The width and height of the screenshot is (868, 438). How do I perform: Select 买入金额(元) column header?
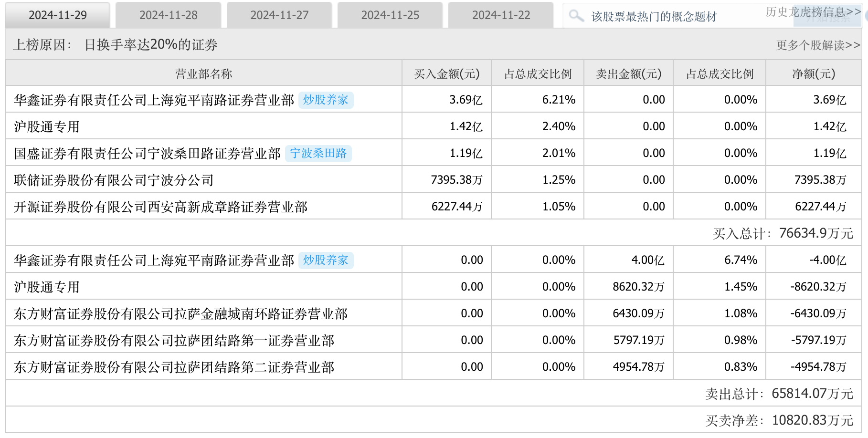point(447,73)
